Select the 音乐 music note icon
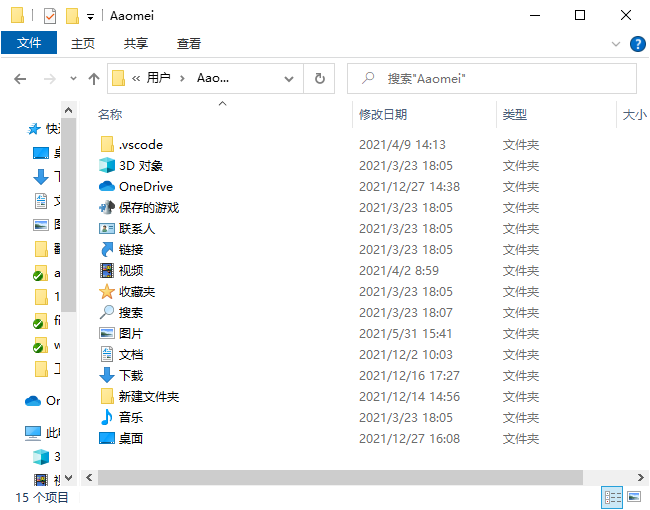Viewport: 650px width, 510px height. [108, 417]
